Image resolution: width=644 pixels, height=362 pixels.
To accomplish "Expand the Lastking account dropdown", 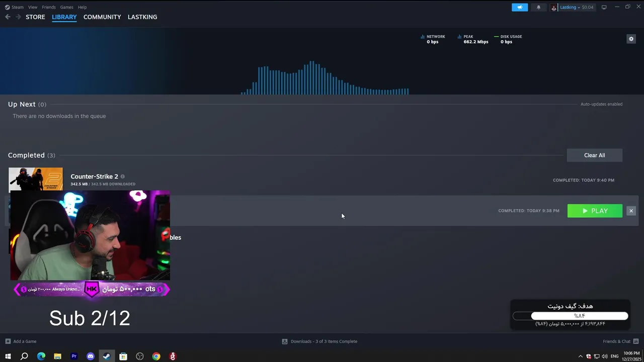I will pyautogui.click(x=579, y=7).
